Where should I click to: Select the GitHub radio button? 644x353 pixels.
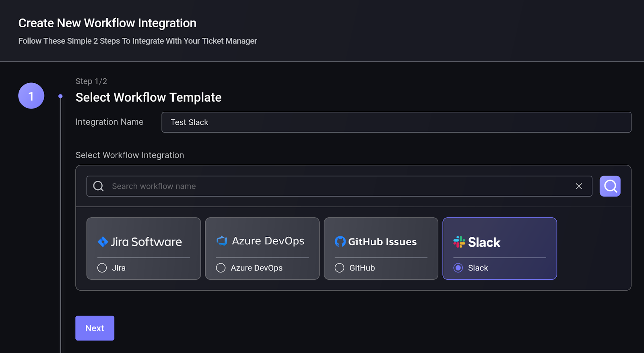340,268
